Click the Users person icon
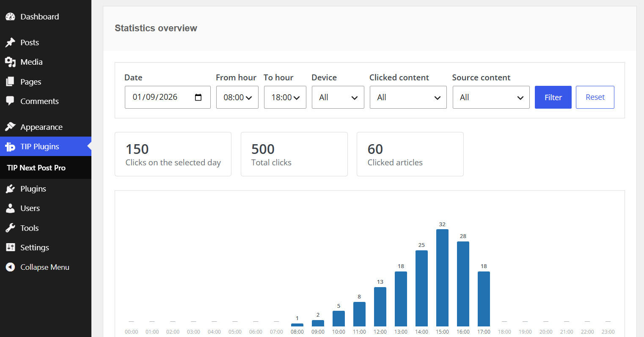The height and width of the screenshot is (337, 644). point(10,208)
